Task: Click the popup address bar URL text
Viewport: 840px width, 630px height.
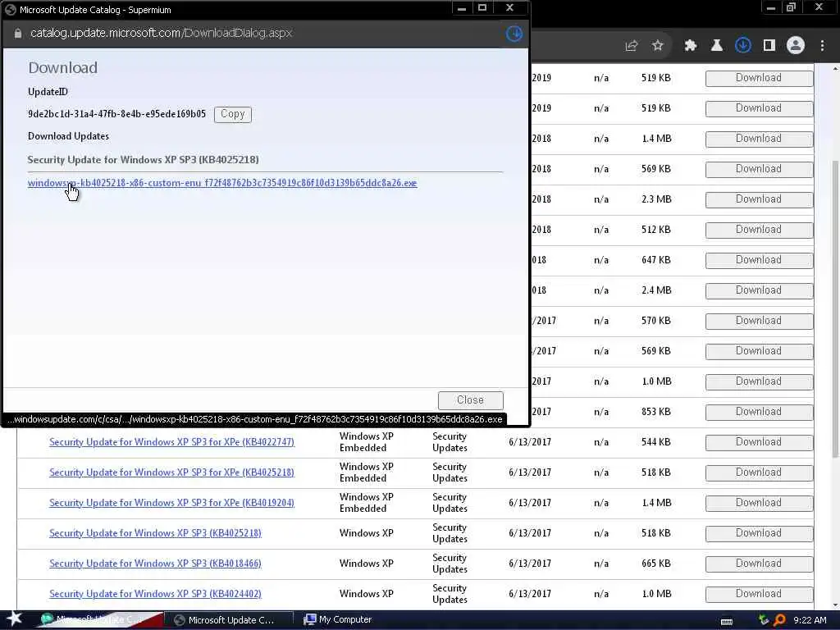Action: click(x=161, y=33)
